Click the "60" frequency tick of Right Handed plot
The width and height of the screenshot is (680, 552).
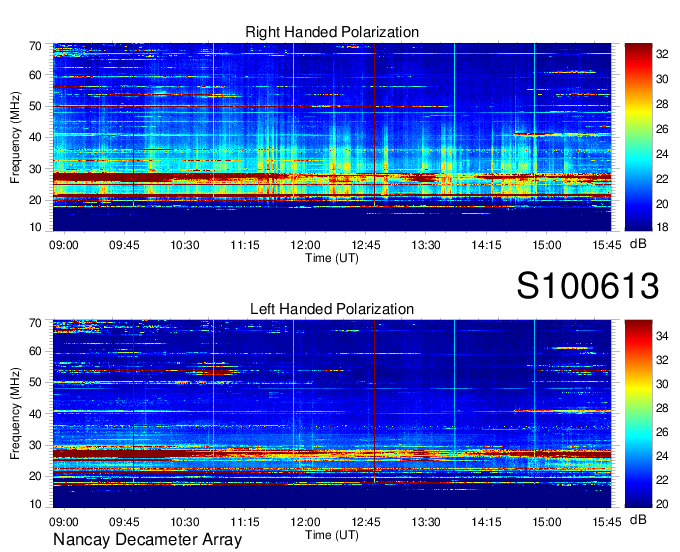[35, 75]
